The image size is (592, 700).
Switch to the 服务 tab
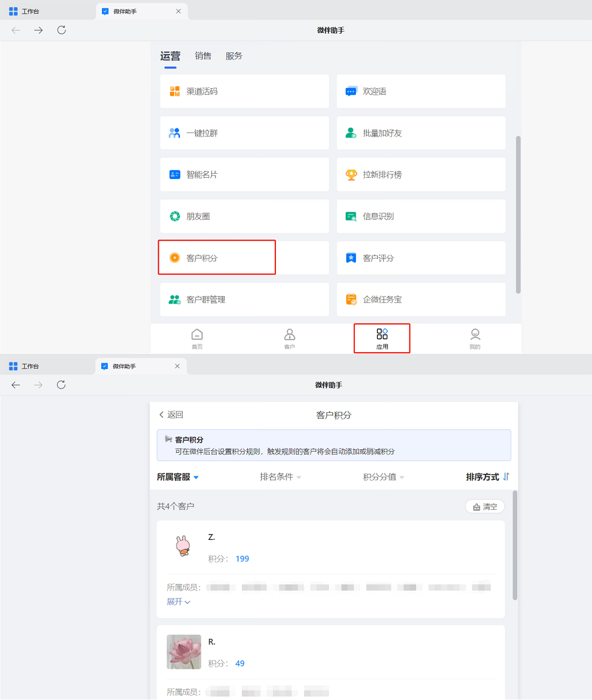coord(234,56)
